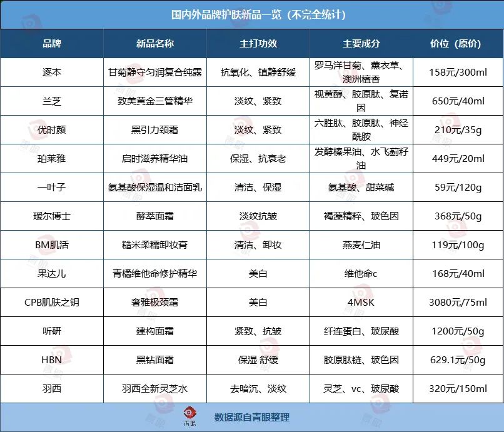The width and height of the screenshot is (504, 432).
Task: Click the ingredient cell 纤连蛋白、玻尿酸
Action: [361, 331]
